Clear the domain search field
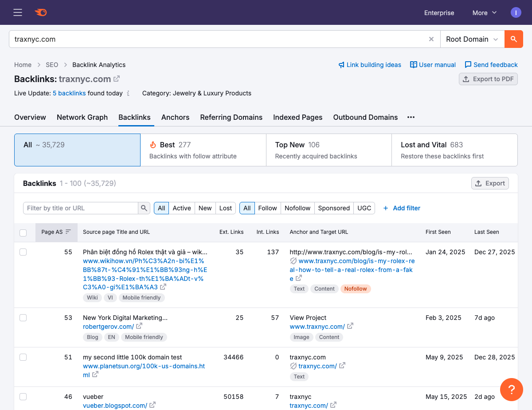This screenshot has height=410, width=532. 431,39
